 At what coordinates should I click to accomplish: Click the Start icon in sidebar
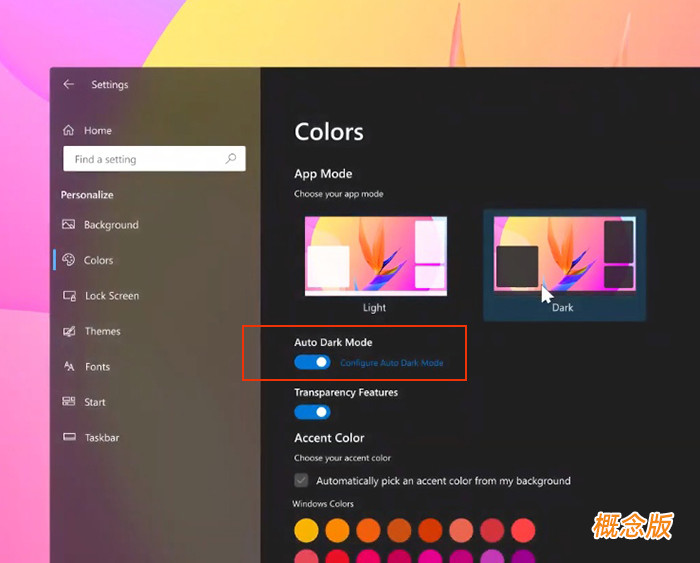pos(68,402)
